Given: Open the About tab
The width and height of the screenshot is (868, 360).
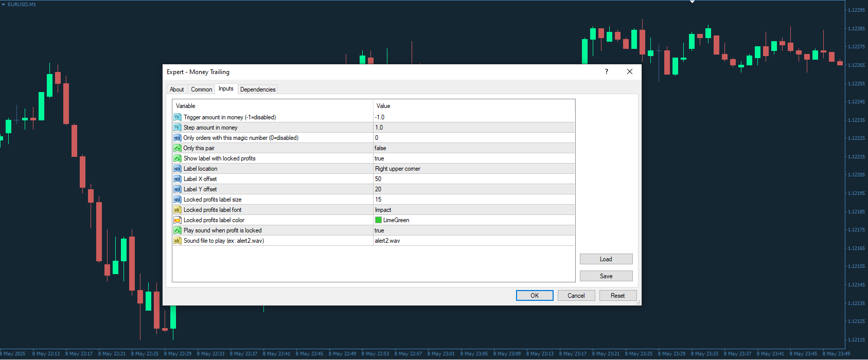Looking at the screenshot, I should (x=177, y=89).
